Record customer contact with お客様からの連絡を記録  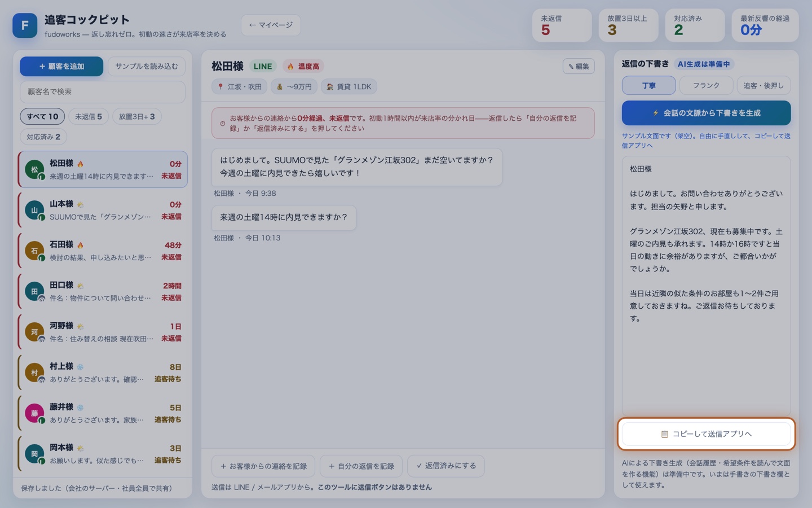click(x=263, y=466)
